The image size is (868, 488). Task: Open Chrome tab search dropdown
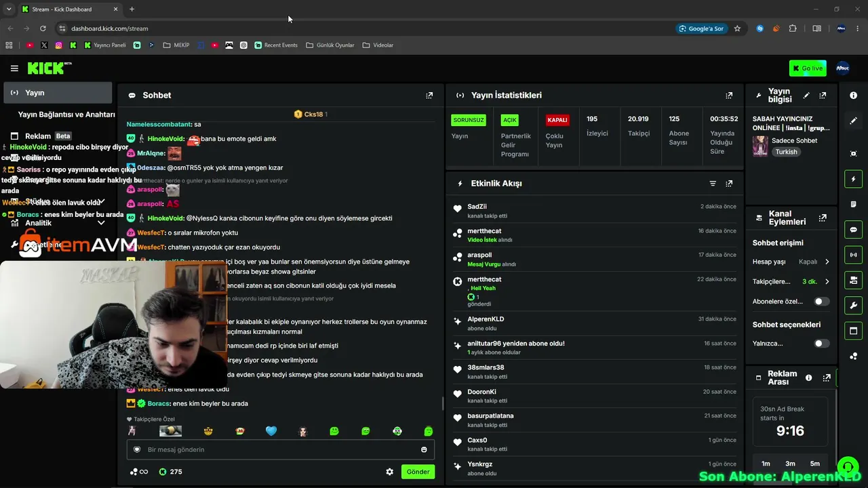point(9,9)
